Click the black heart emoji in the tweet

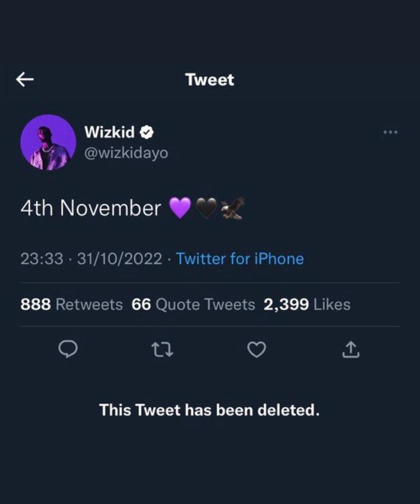point(206,208)
